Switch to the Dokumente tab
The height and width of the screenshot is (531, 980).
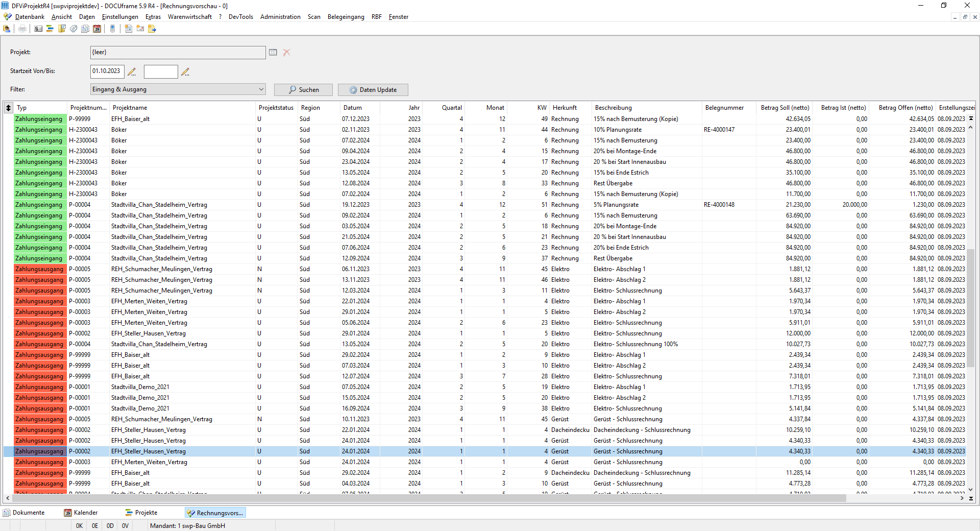(24, 513)
